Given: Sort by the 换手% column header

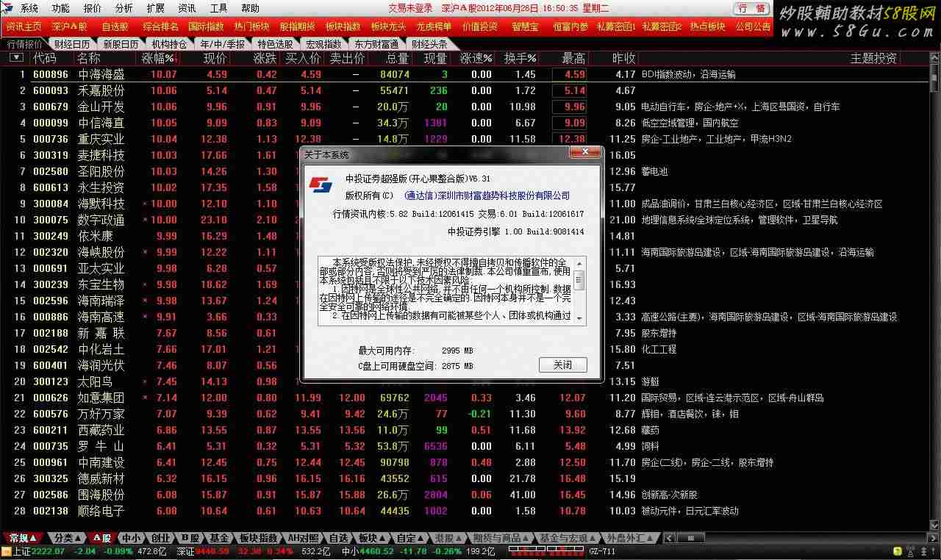Looking at the screenshot, I should tap(520, 59).
